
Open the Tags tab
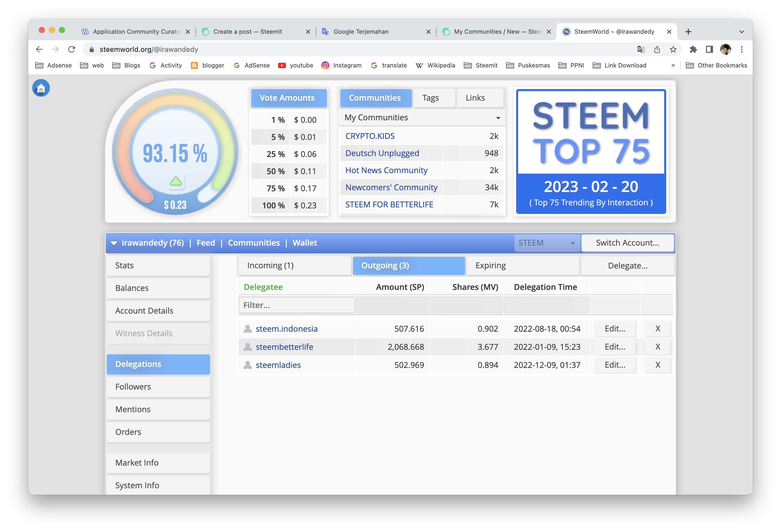coord(431,98)
